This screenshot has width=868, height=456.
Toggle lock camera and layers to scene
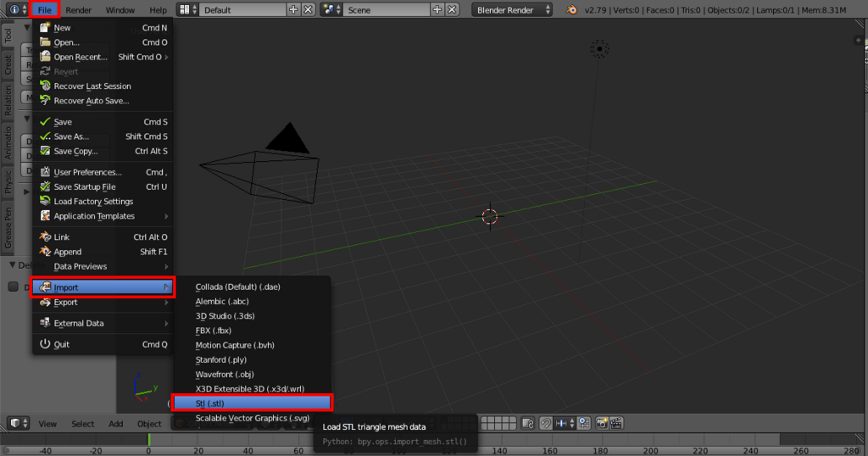(527, 423)
